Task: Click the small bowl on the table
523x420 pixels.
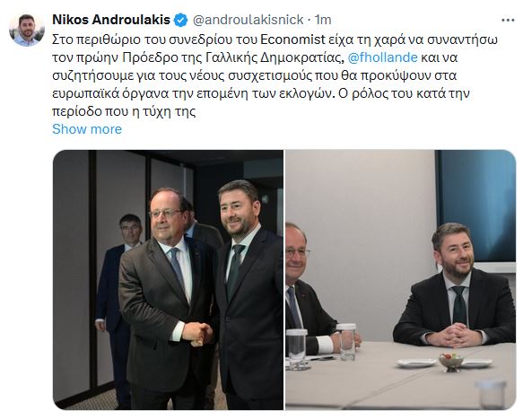Action: coord(451,363)
